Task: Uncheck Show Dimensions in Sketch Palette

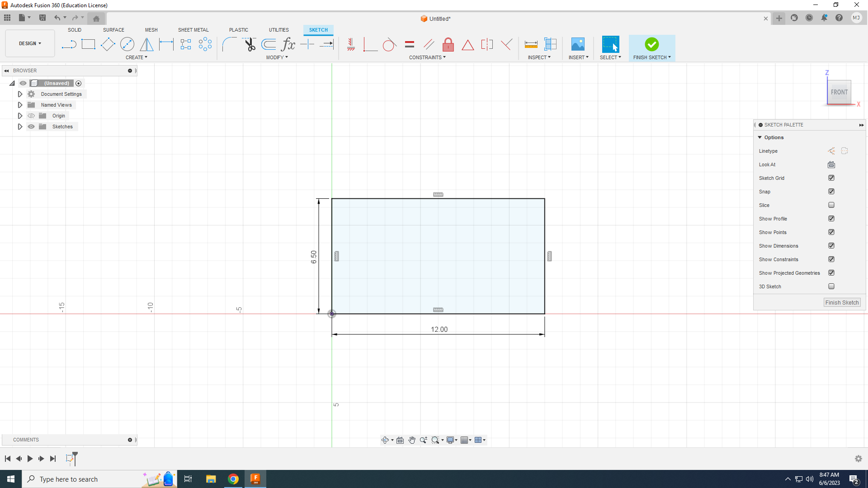Action: (x=831, y=245)
